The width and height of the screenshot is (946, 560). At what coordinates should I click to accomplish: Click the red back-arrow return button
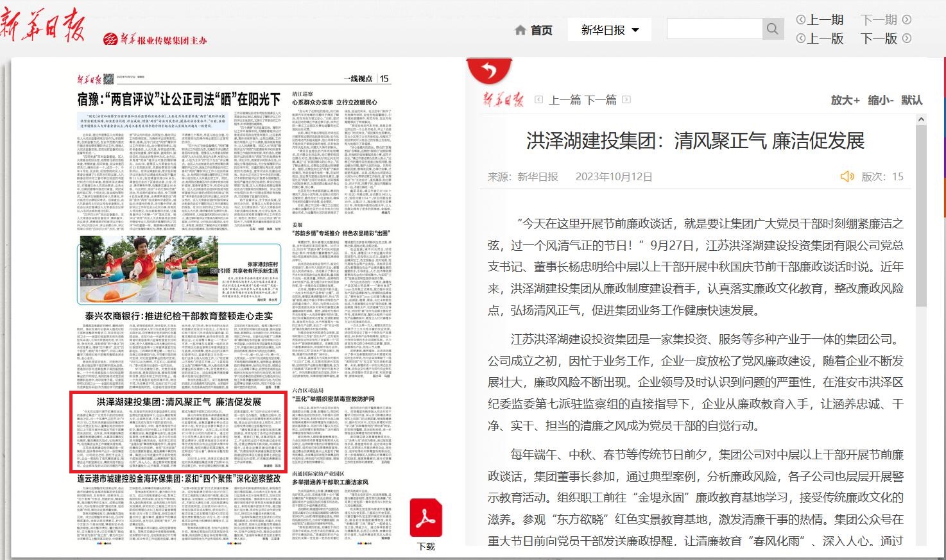point(489,69)
